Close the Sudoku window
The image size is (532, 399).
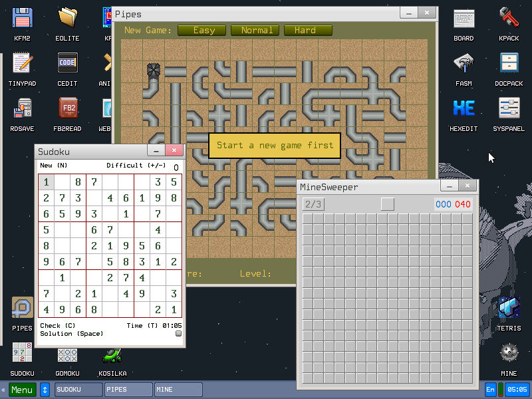point(174,150)
